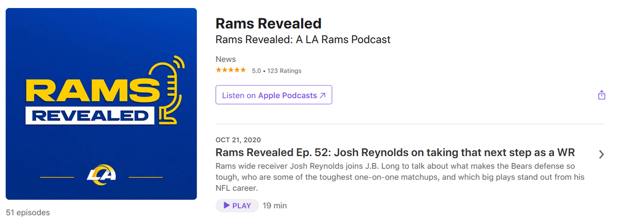Click the OCT 21, 2020 episode date
This screenshot has height=220, width=644.
point(238,140)
